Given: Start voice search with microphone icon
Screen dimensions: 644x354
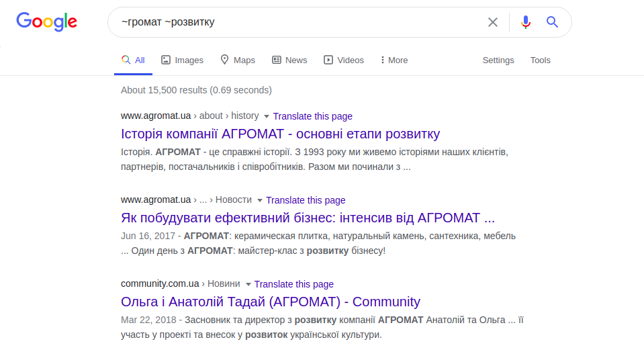Looking at the screenshot, I should pos(526,22).
